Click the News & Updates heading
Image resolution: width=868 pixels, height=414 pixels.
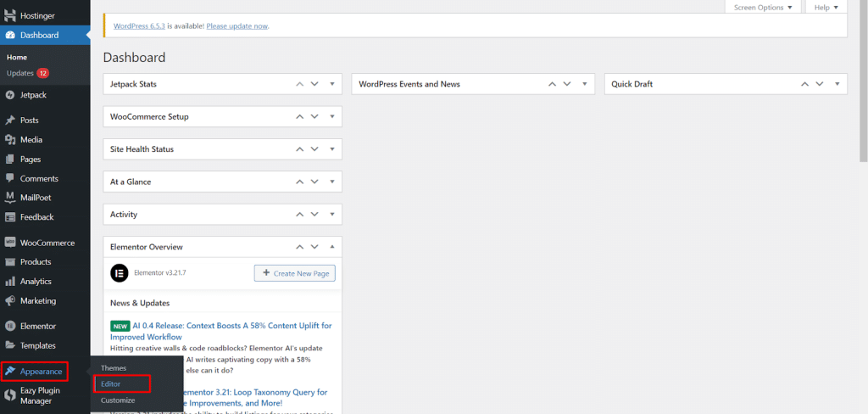coord(140,303)
